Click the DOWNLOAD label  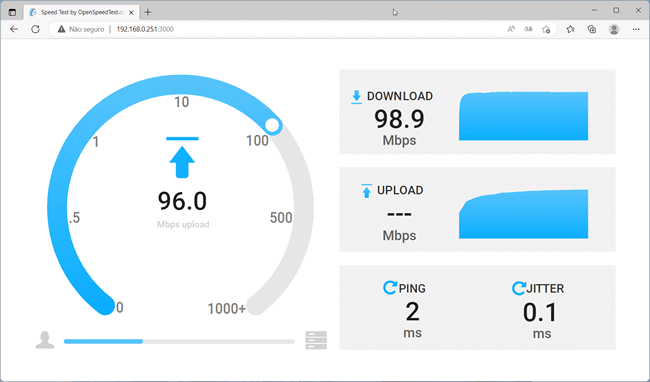click(x=400, y=96)
